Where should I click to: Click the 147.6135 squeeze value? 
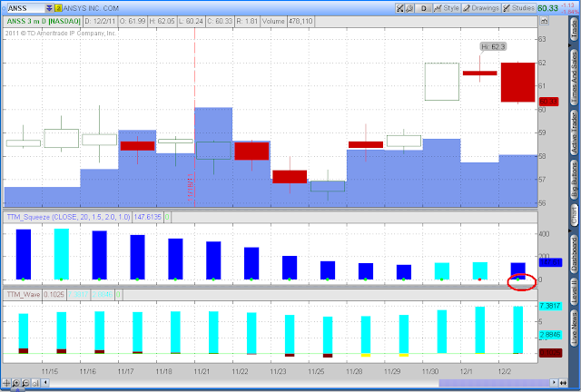pos(148,217)
